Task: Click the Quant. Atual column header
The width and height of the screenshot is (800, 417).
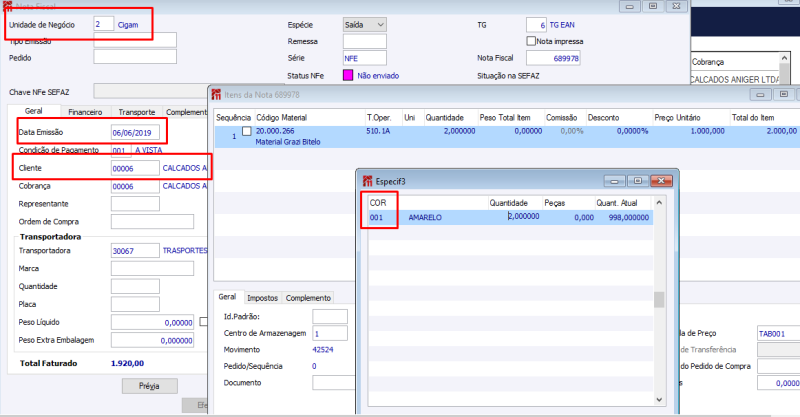Action: pos(617,203)
